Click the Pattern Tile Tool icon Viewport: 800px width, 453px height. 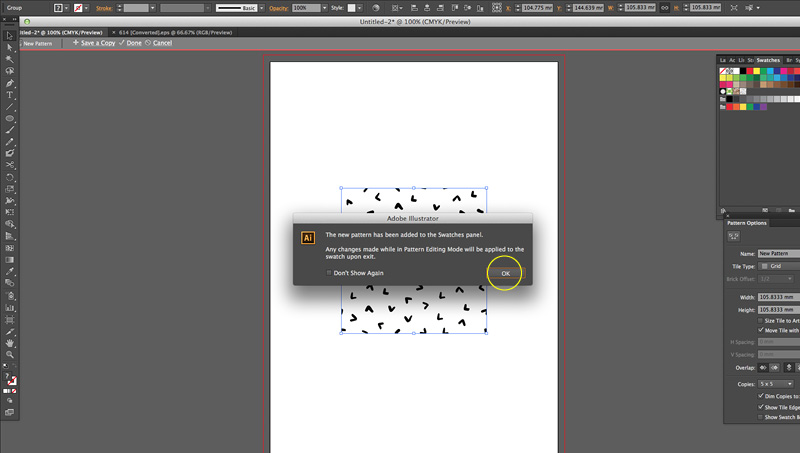(x=733, y=236)
